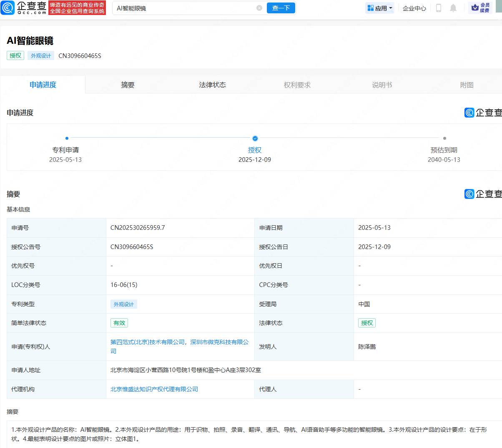Open notifications via the bell icon
Viewport: 502px width, 448px height.
(x=453, y=8)
